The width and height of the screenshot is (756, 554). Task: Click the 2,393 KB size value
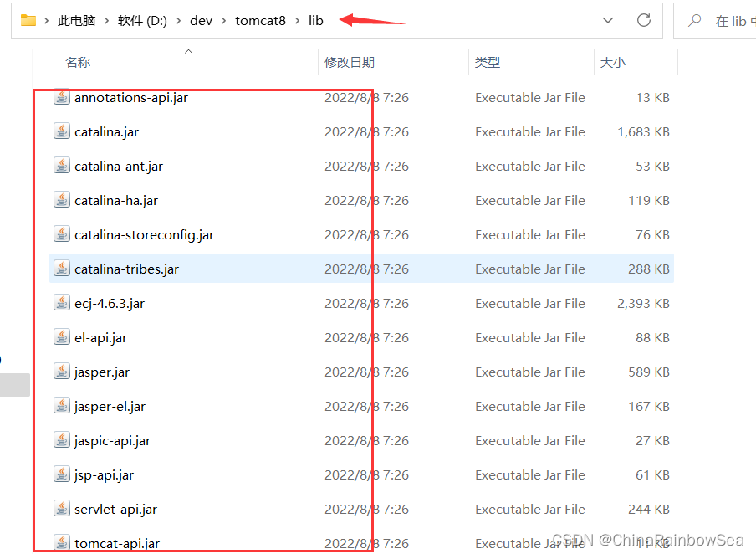644,303
